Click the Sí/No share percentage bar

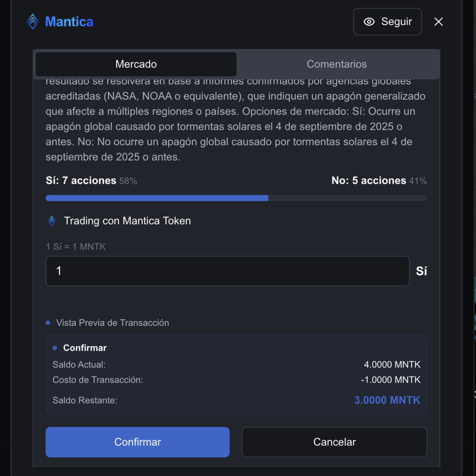(236, 198)
